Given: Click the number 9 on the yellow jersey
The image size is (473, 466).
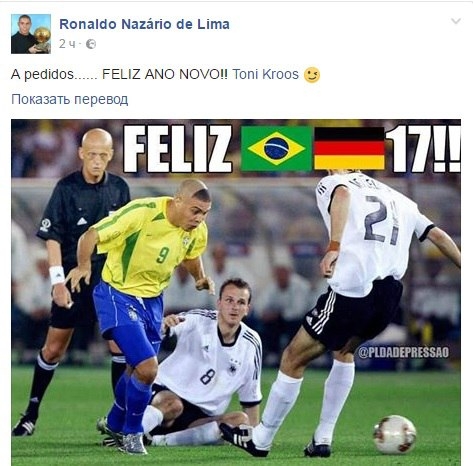Looking at the screenshot, I should pyautogui.click(x=163, y=255).
